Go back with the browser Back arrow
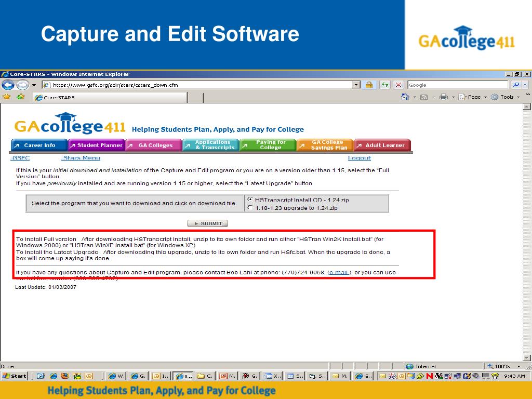 [8, 85]
